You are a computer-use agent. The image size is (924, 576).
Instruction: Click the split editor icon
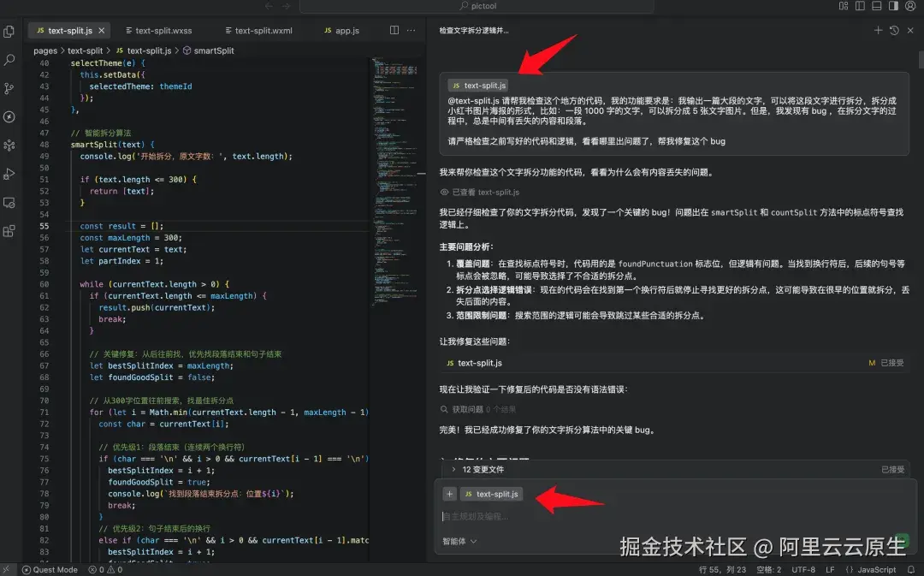coord(394,30)
